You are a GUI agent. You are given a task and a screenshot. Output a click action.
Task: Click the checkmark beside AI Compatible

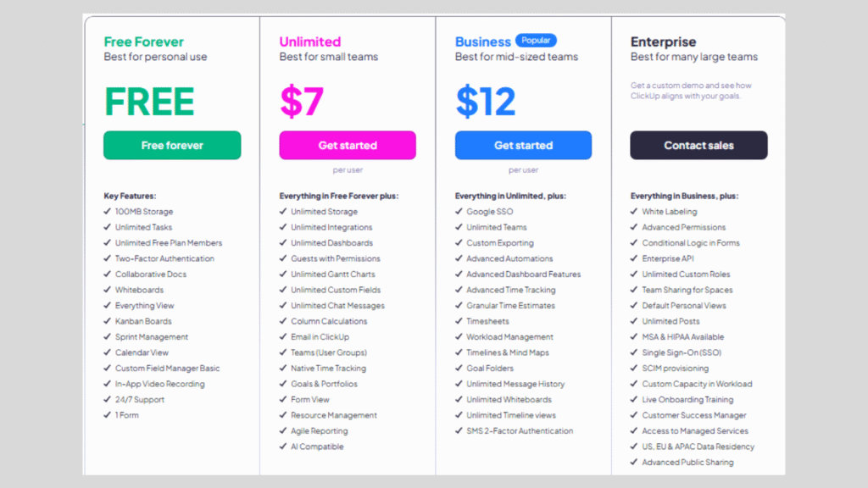[x=283, y=446]
